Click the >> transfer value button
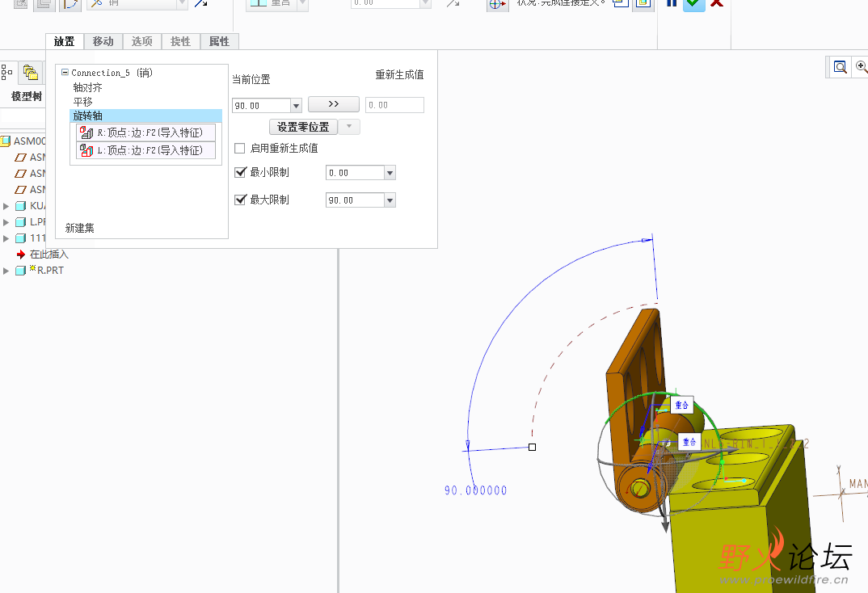This screenshot has height=593, width=868. pyautogui.click(x=333, y=104)
